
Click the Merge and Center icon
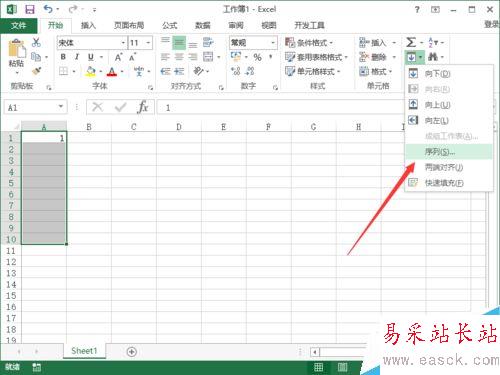[x=208, y=57]
